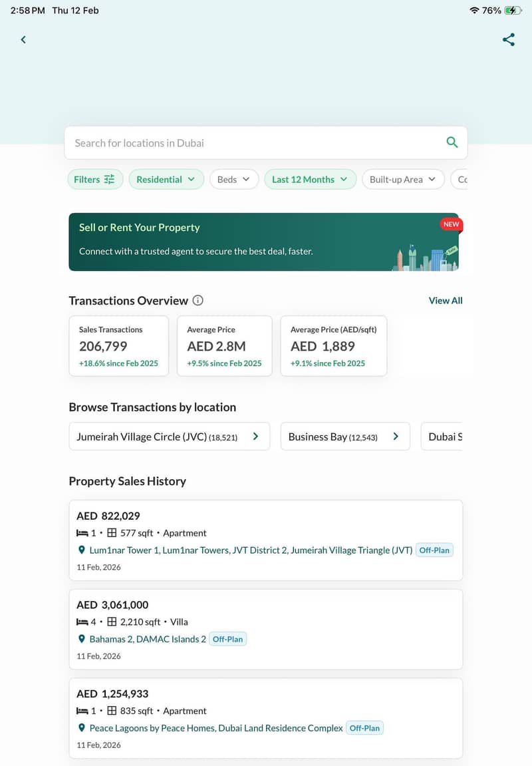Viewport: 532px width, 766px height.
Task: Expand the Built-up Area filter
Action: pos(403,179)
